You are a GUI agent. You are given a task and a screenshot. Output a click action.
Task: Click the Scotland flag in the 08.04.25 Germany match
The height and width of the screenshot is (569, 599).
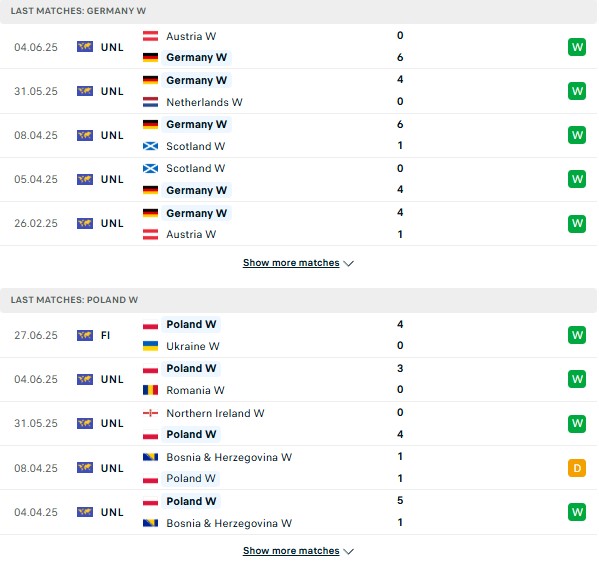point(151,146)
